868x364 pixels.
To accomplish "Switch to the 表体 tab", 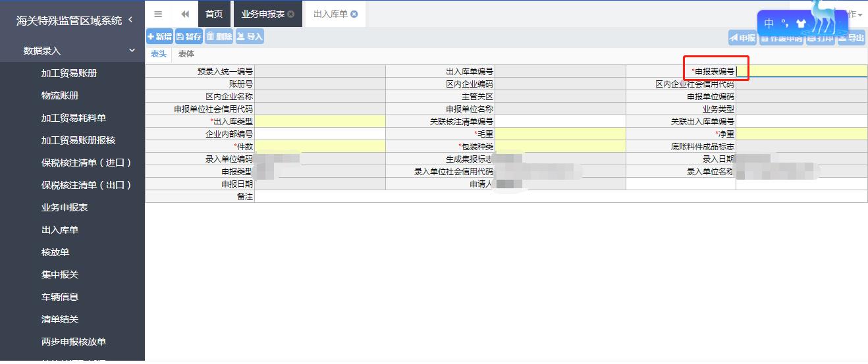I will [x=186, y=54].
